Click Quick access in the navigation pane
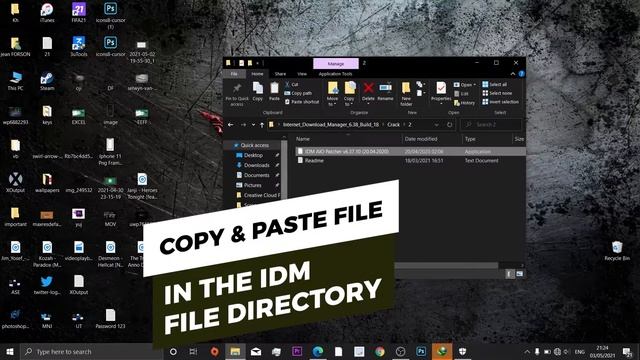640x360 pixels. [255, 145]
